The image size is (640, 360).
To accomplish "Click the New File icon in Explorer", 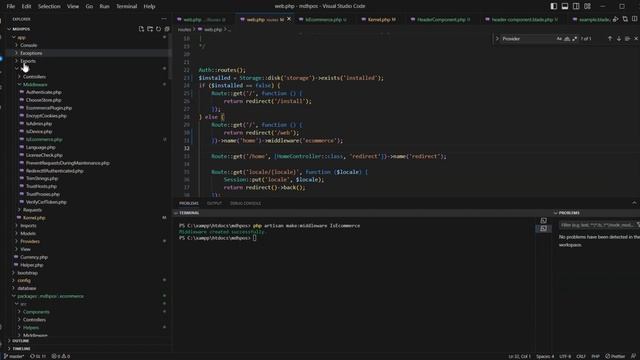I will click(141, 29).
